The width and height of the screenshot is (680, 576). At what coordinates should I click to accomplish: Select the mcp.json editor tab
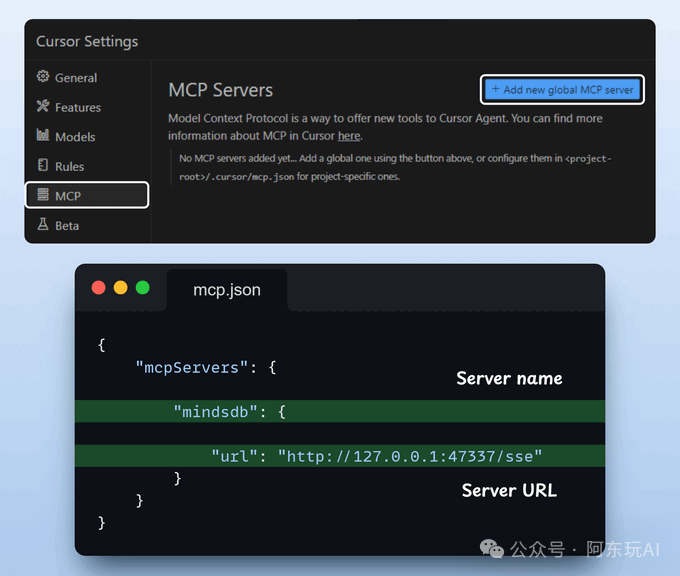[x=227, y=290]
